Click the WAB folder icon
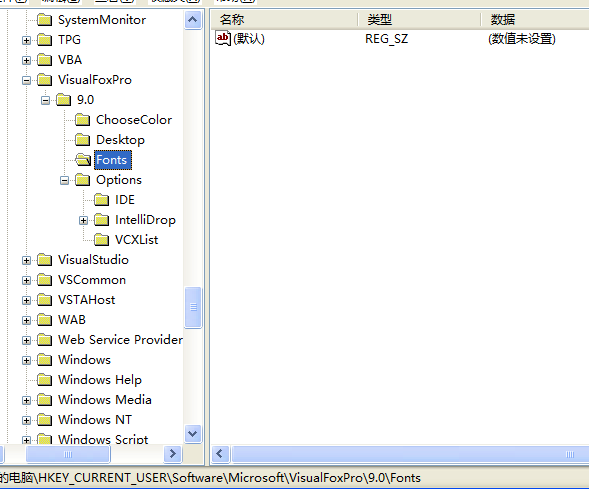 (x=44, y=320)
